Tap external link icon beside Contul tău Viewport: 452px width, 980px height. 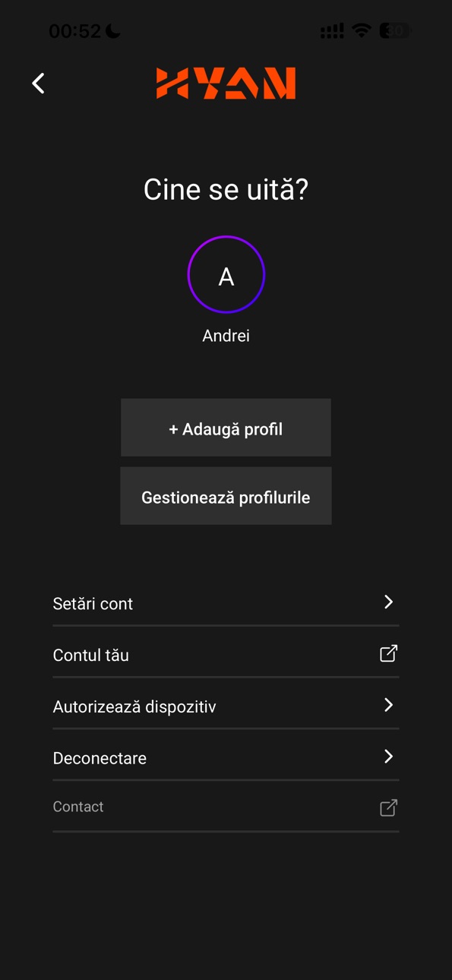click(388, 653)
